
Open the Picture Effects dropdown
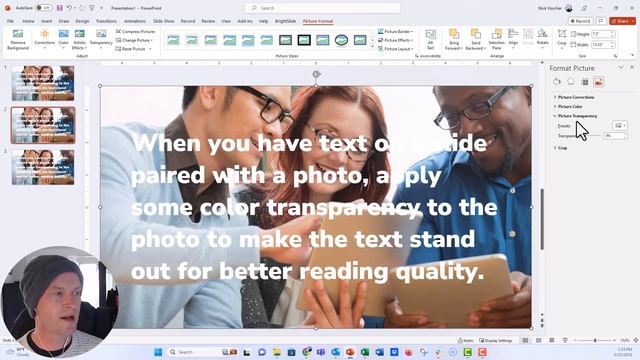tap(396, 40)
